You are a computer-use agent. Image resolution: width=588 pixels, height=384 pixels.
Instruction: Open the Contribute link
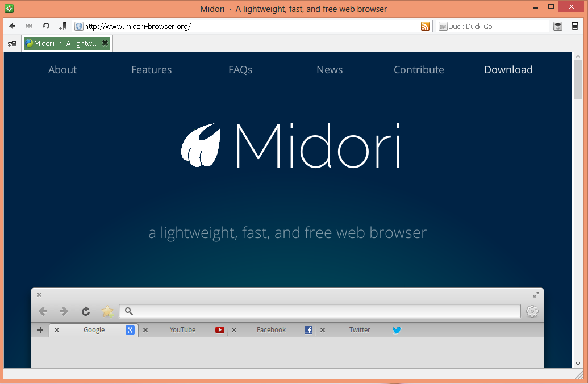tap(419, 70)
